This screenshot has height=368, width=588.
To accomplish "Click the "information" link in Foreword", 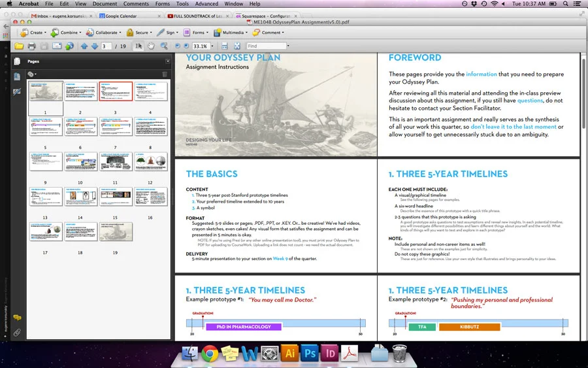I will 481,75.
